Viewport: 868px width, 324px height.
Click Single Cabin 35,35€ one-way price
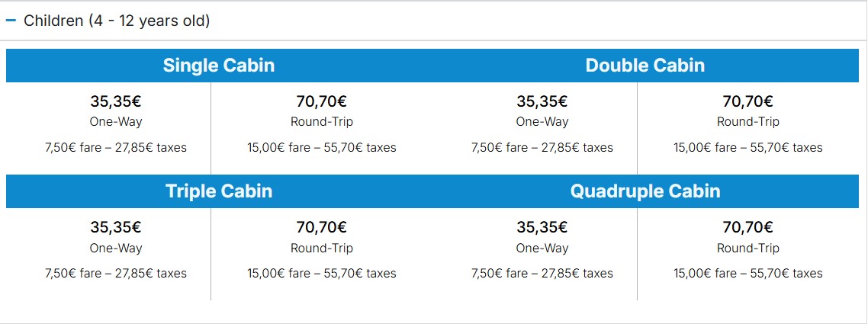coord(116,101)
